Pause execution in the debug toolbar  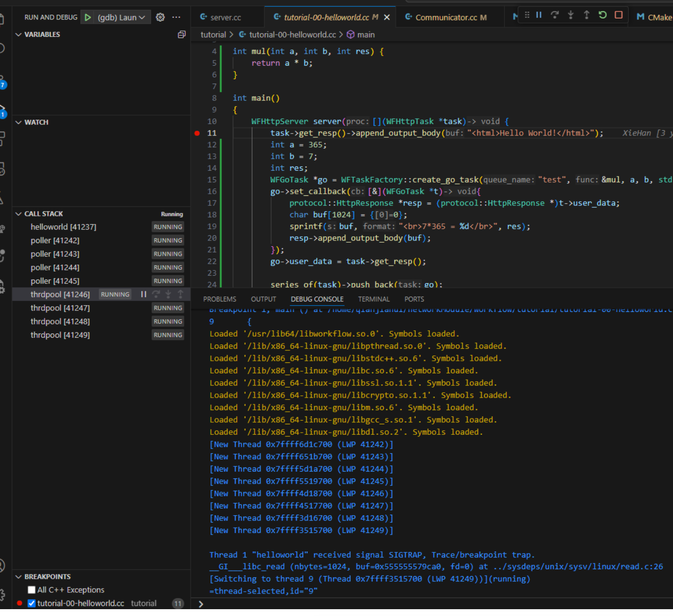click(x=539, y=15)
